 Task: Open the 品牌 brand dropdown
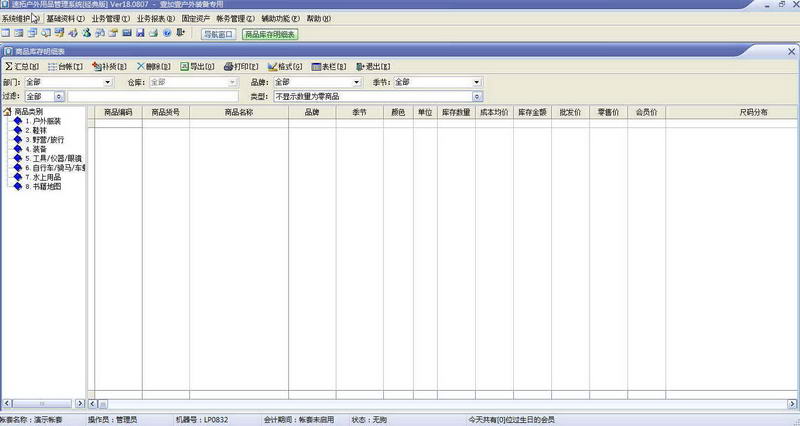357,82
